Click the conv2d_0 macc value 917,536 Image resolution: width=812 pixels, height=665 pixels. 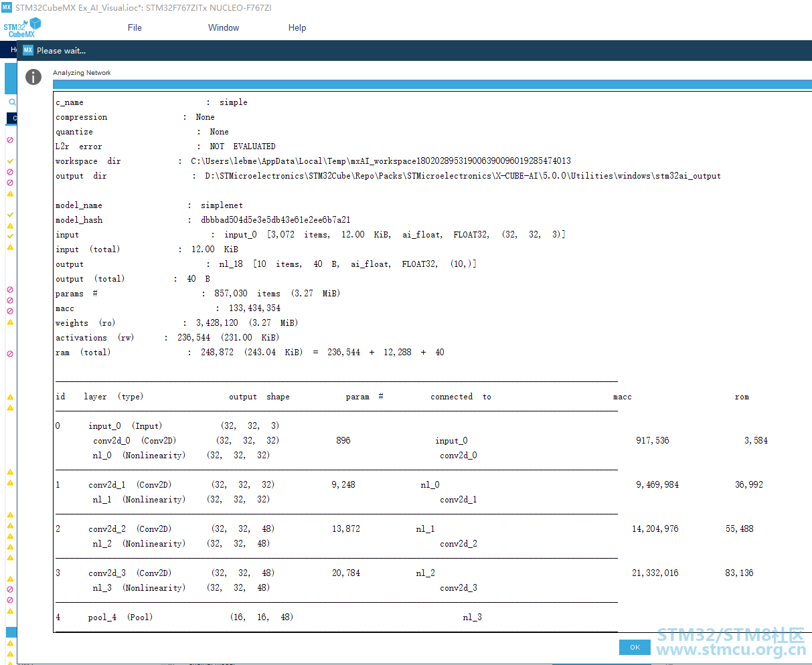(652, 441)
